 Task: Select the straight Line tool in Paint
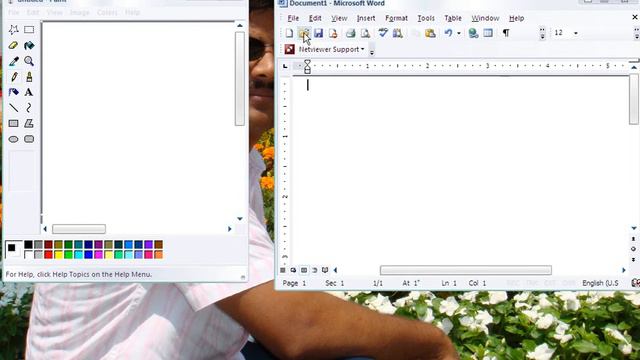click(x=13, y=108)
